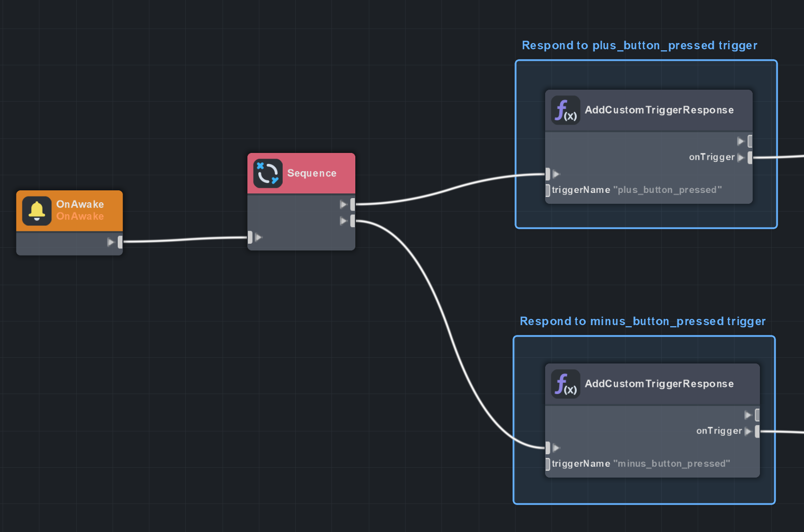804x532 pixels.
Task: Click the Sequence node's first output port
Action: click(x=352, y=204)
